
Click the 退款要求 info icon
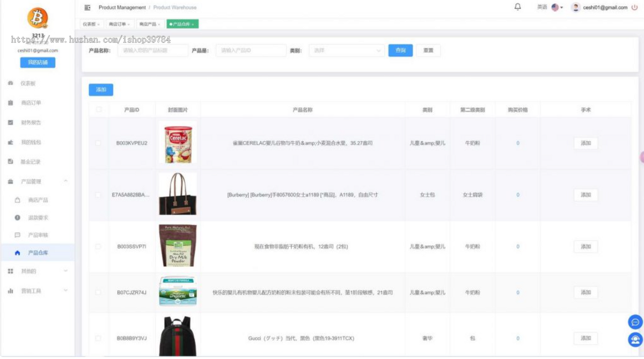click(x=17, y=217)
